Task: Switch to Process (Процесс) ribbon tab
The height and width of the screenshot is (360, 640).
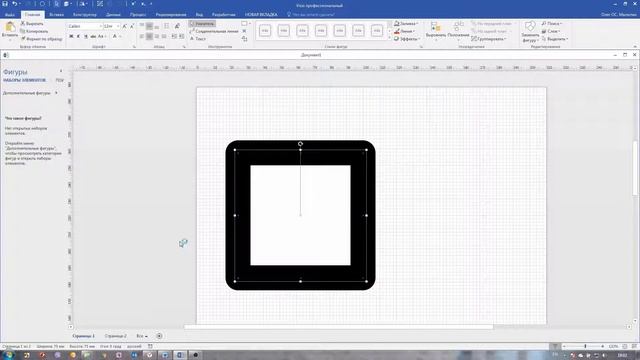Action: (138, 14)
